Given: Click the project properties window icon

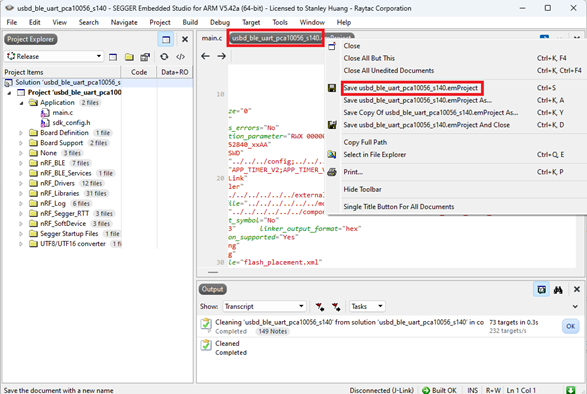Looking at the screenshot, I should tap(113, 57).
